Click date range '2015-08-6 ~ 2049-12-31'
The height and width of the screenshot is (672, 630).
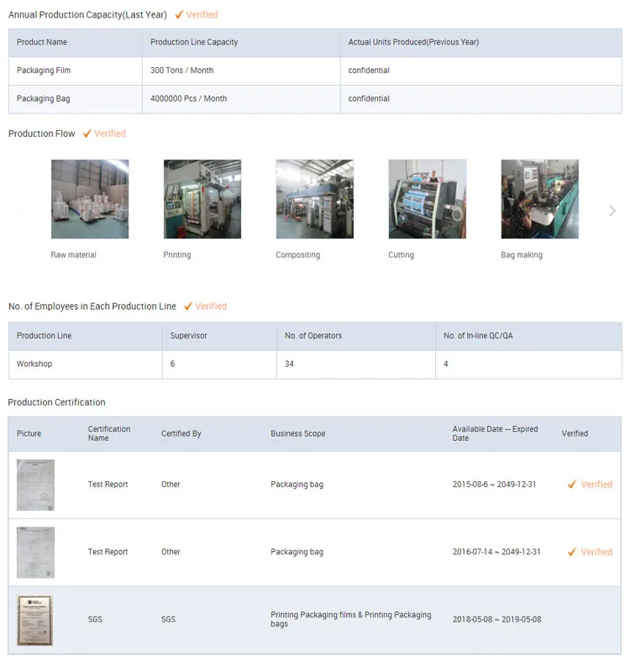494,485
